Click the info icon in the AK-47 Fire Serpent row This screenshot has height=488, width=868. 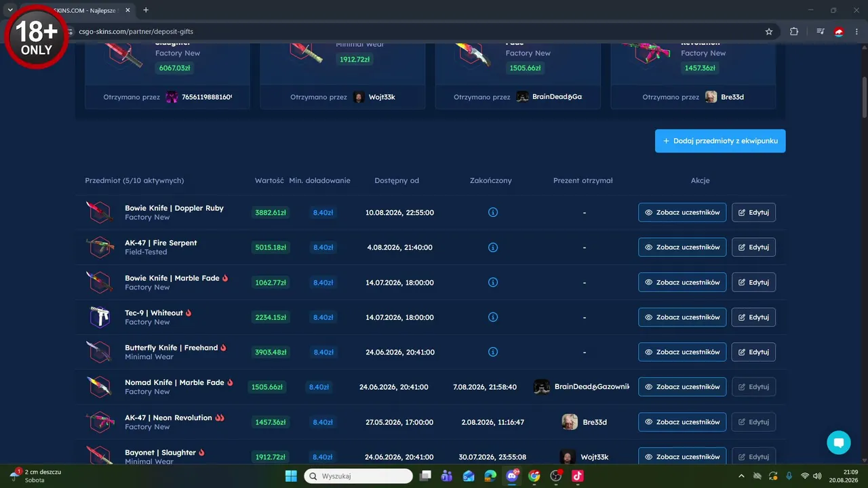pos(493,247)
